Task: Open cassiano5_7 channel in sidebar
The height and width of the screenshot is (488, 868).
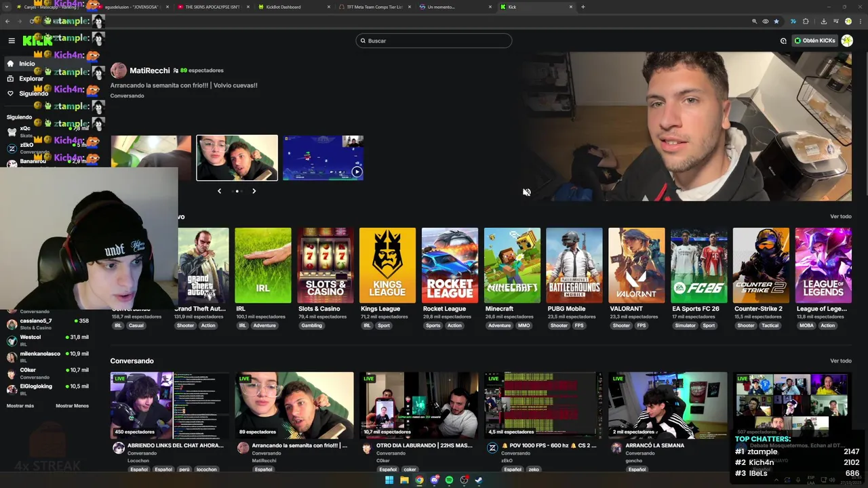Action: tap(47, 323)
